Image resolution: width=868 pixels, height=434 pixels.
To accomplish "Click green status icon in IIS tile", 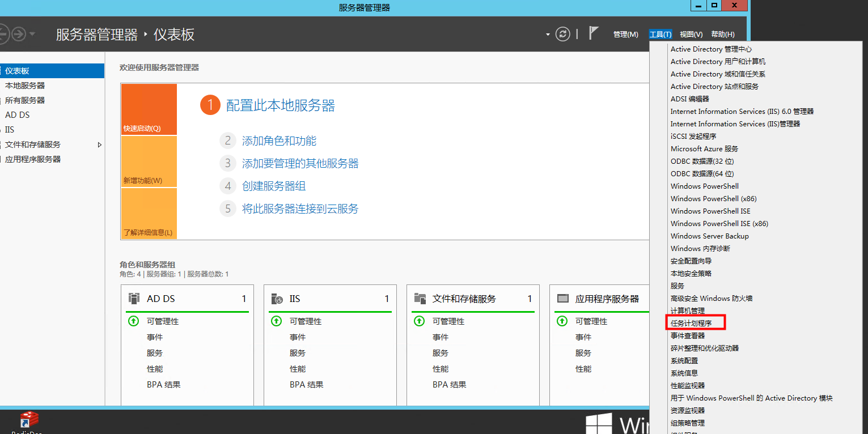I will click(x=277, y=321).
